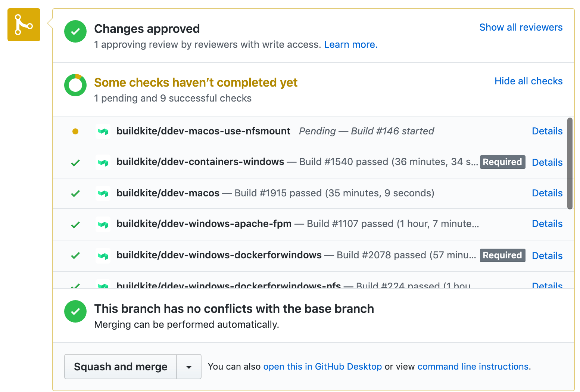
Task: Click the Required badge on ddev-containers-windows
Action: (502, 162)
